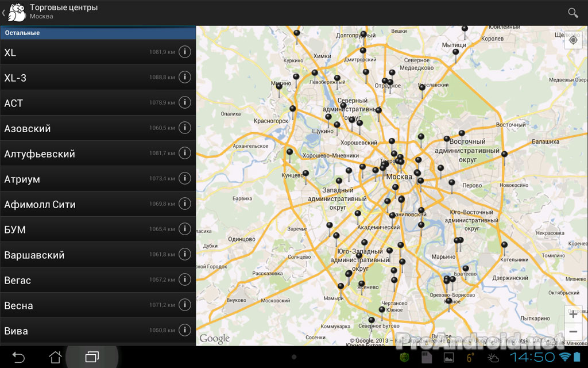Viewport: 588px width, 368px height.
Task: Open Вива shopping center
Action: point(98,331)
